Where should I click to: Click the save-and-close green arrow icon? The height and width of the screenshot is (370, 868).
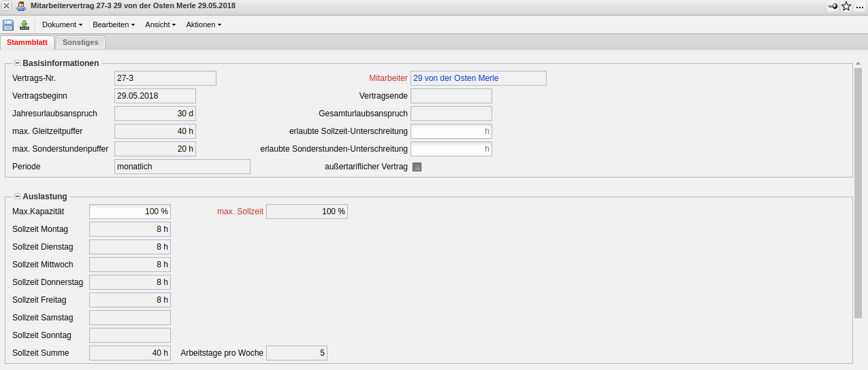[x=25, y=25]
